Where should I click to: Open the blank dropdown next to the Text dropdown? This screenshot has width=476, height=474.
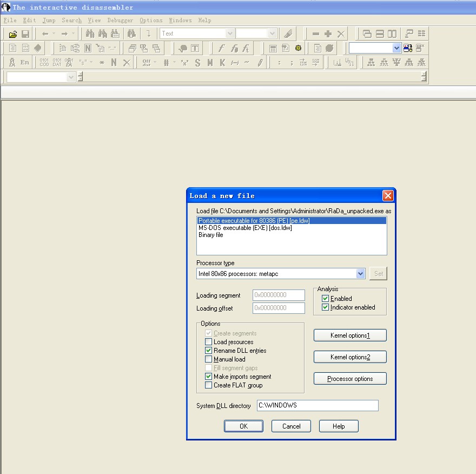coord(272,34)
